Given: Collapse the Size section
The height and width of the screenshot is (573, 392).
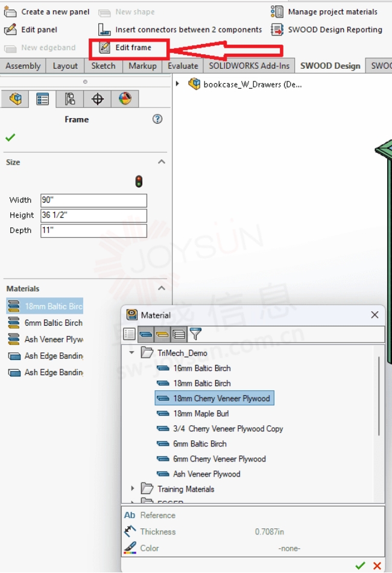Looking at the screenshot, I should point(162,162).
